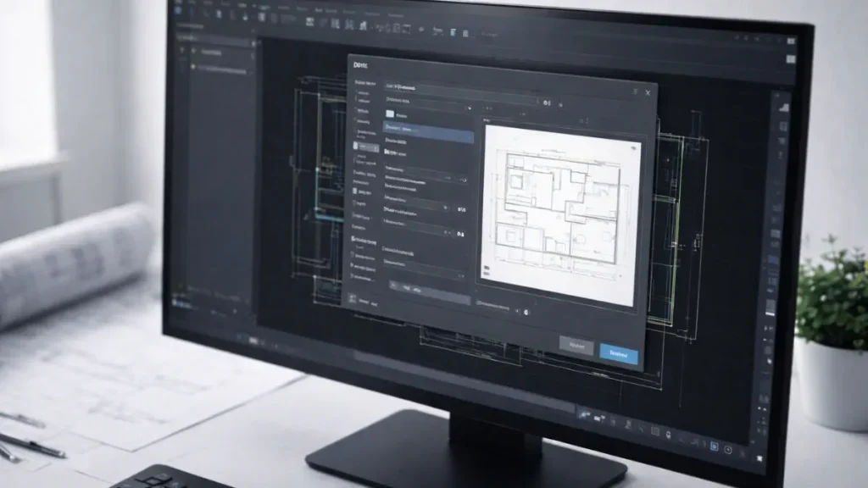Toggle the small option switch below the preview
The width and height of the screenshot is (868, 488).
[x=526, y=310]
